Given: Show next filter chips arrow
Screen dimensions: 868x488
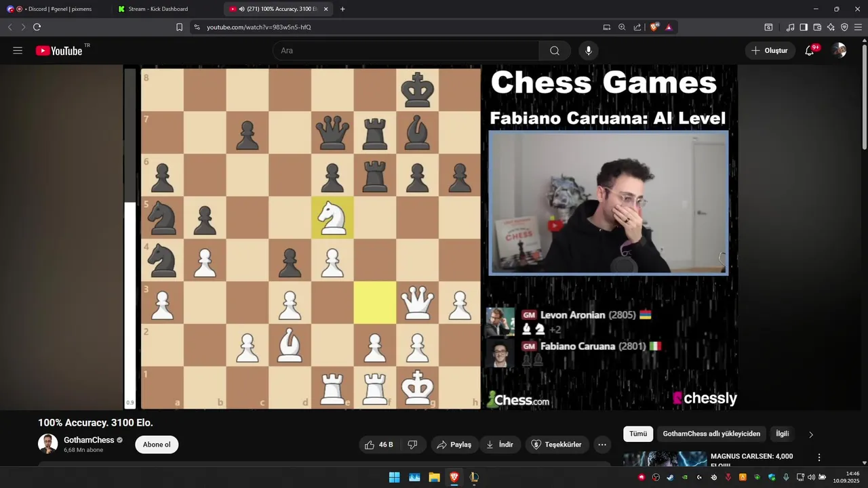Looking at the screenshot, I should (811, 434).
